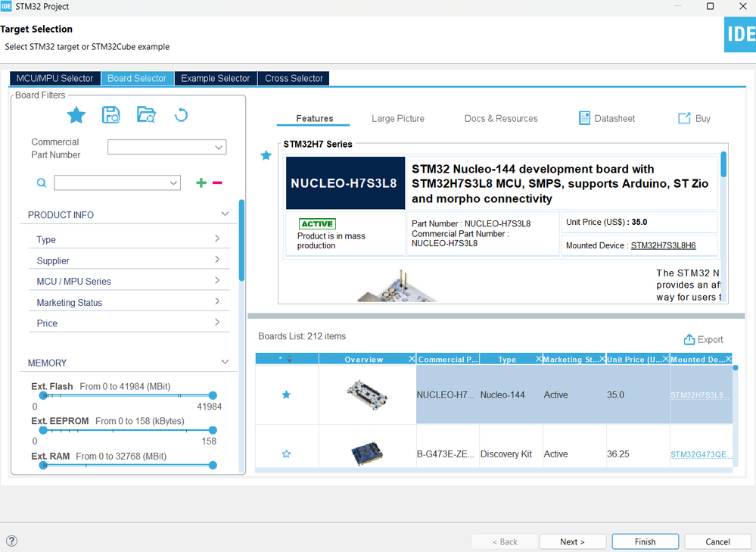The width and height of the screenshot is (756, 552).
Task: Click Ext. Flash slider right handle
Action: click(x=213, y=396)
